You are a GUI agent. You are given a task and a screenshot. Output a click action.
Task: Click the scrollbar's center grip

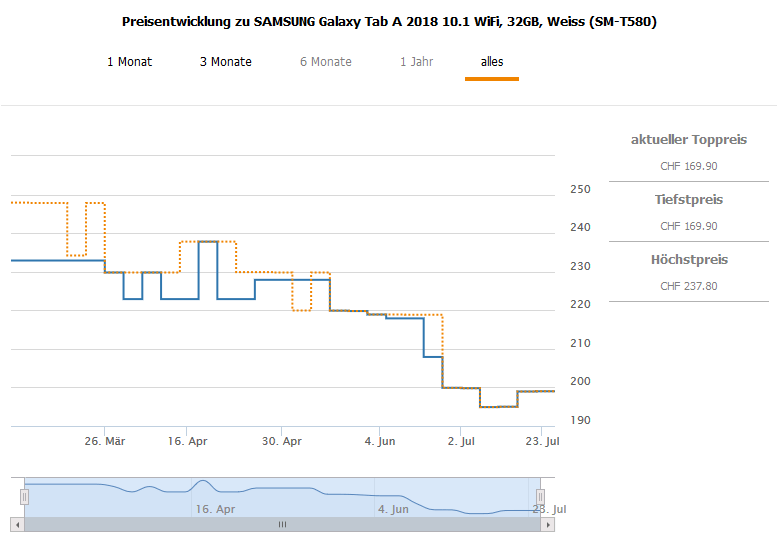282,524
